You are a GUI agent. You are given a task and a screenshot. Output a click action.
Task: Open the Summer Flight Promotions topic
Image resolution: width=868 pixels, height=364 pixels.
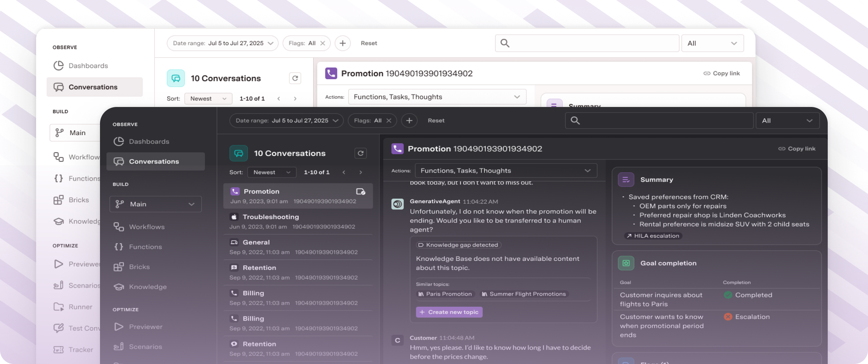click(x=524, y=294)
